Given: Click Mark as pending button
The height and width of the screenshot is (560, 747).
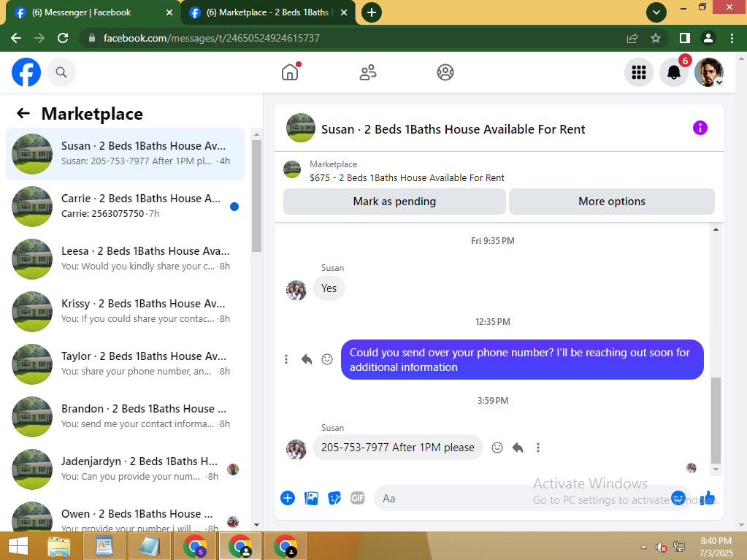Looking at the screenshot, I should point(394,202).
